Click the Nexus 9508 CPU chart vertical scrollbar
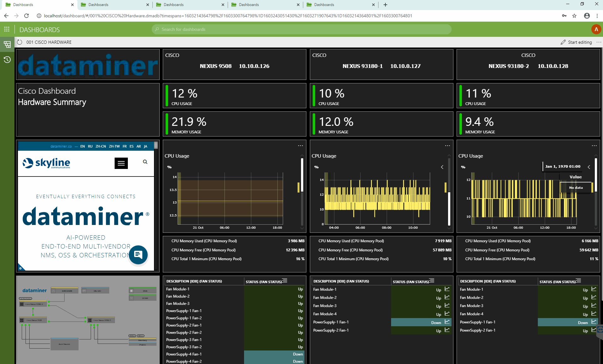Screen dimensions: 603x364 (x=302, y=175)
